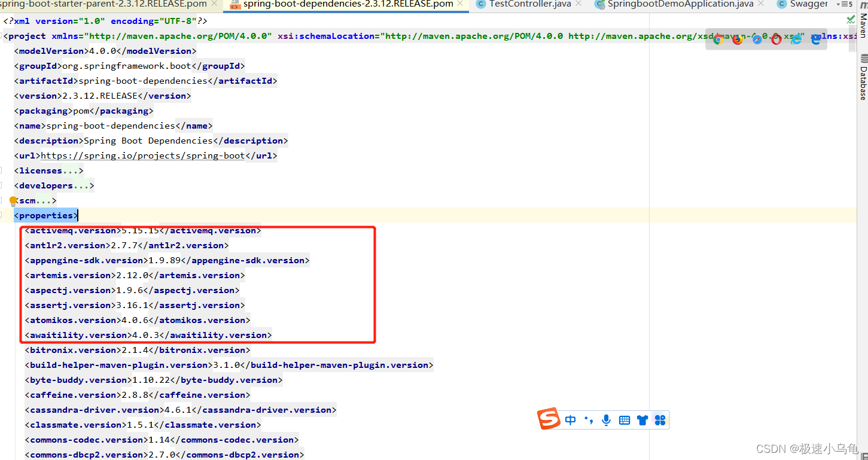Toggle the Sogou soft keyboard
This screenshot has width=868, height=460.
point(625,419)
